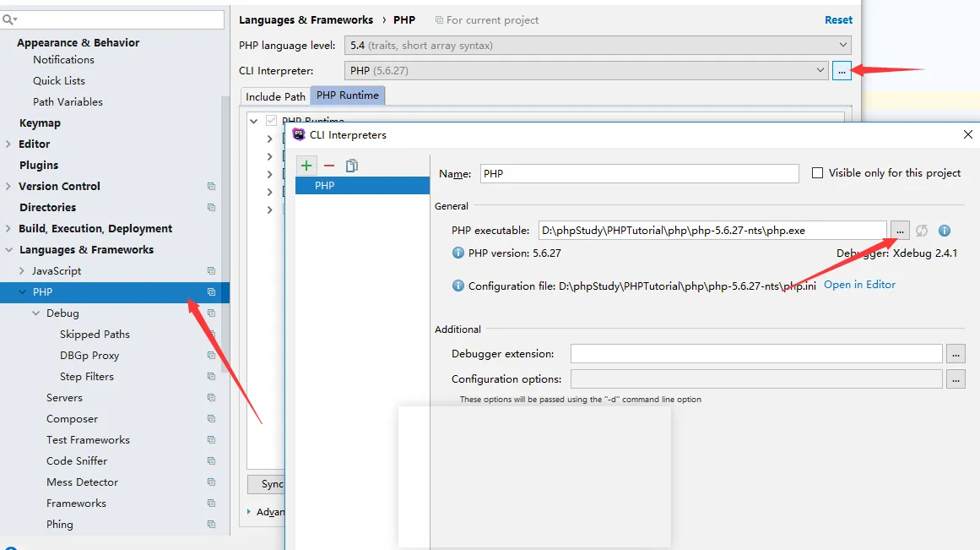Click the interpreter Name text field
The width and height of the screenshot is (980, 550).
click(639, 173)
